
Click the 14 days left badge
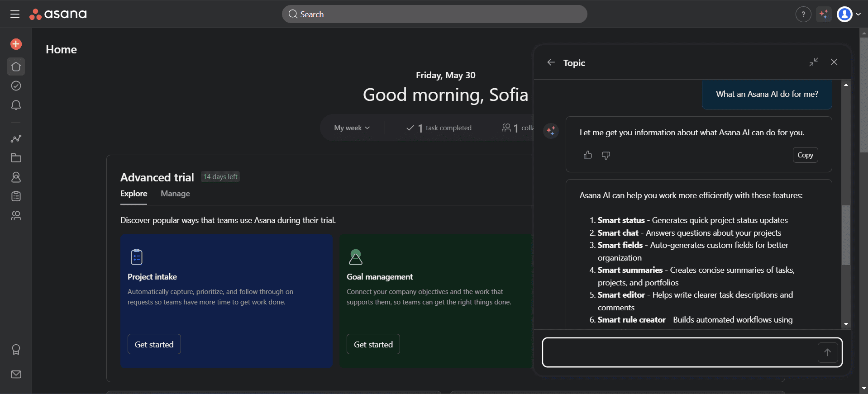coord(220,177)
